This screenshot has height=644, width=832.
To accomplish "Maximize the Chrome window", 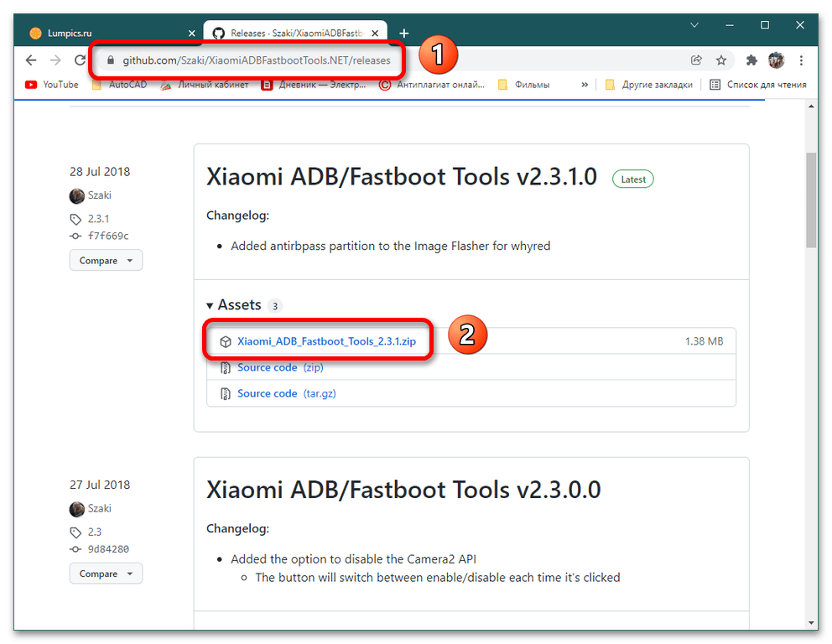I will 765,25.
